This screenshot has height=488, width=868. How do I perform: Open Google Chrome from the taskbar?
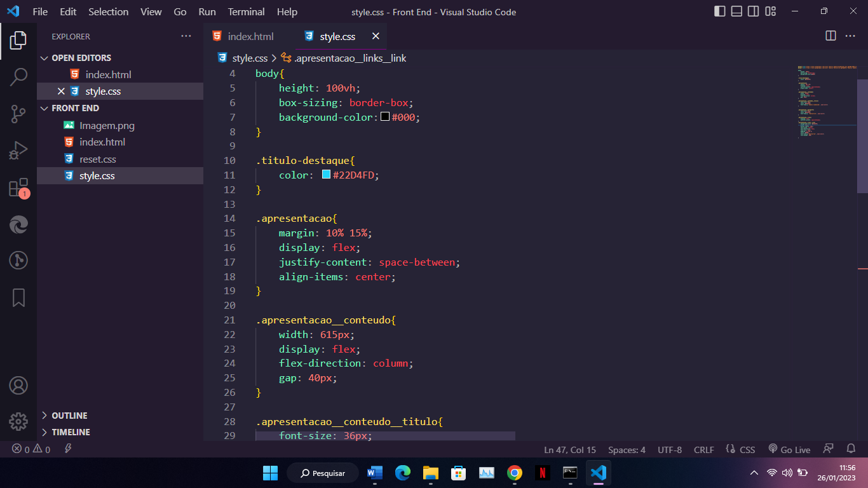pos(515,473)
